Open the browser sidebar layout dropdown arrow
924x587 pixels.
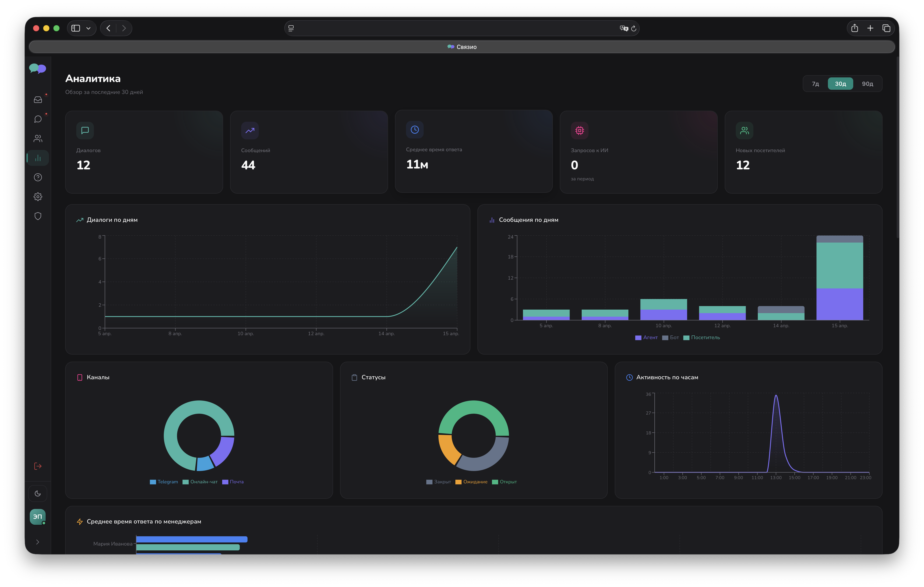(x=88, y=28)
